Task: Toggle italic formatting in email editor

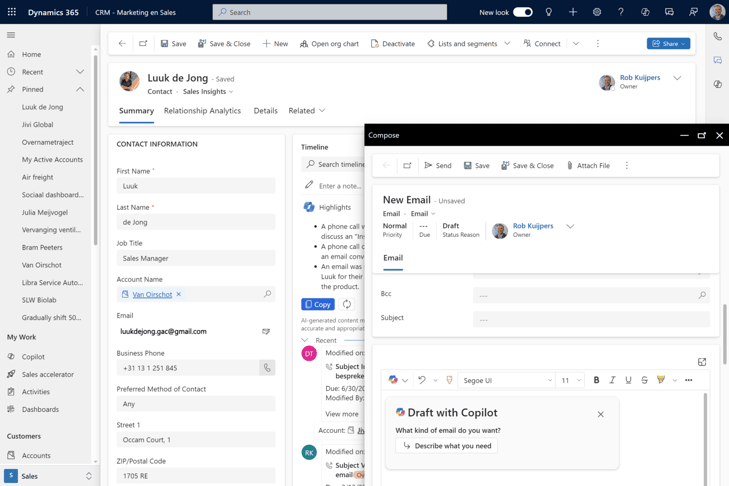Action: [612, 380]
